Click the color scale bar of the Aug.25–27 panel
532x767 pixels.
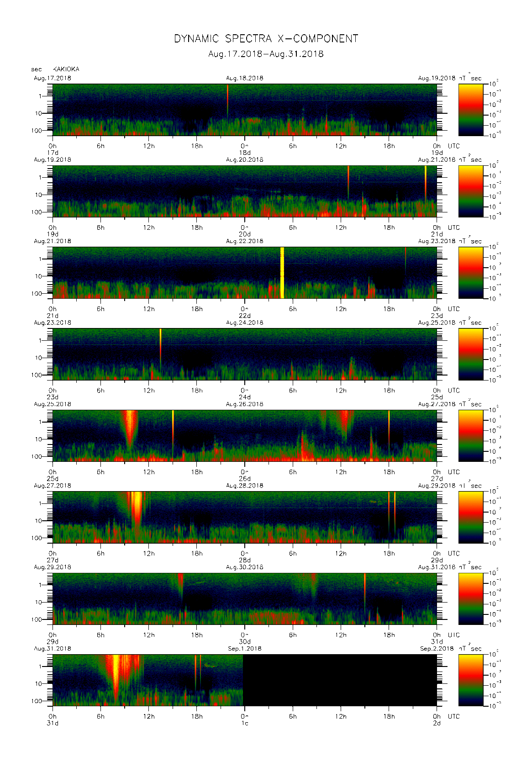click(x=471, y=436)
